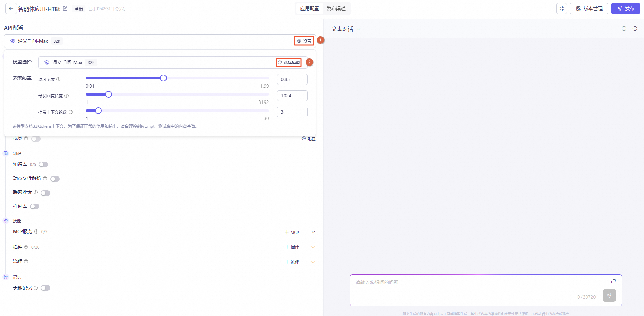Show help for 视觉

click(x=26, y=138)
